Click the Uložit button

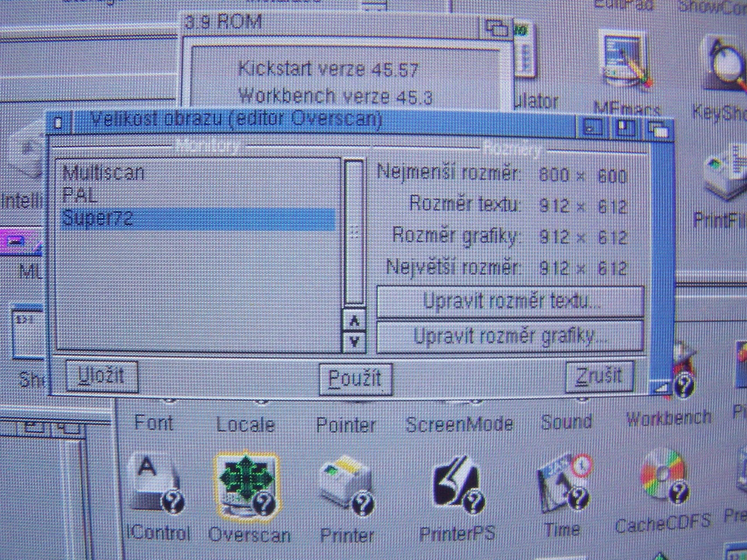[102, 376]
